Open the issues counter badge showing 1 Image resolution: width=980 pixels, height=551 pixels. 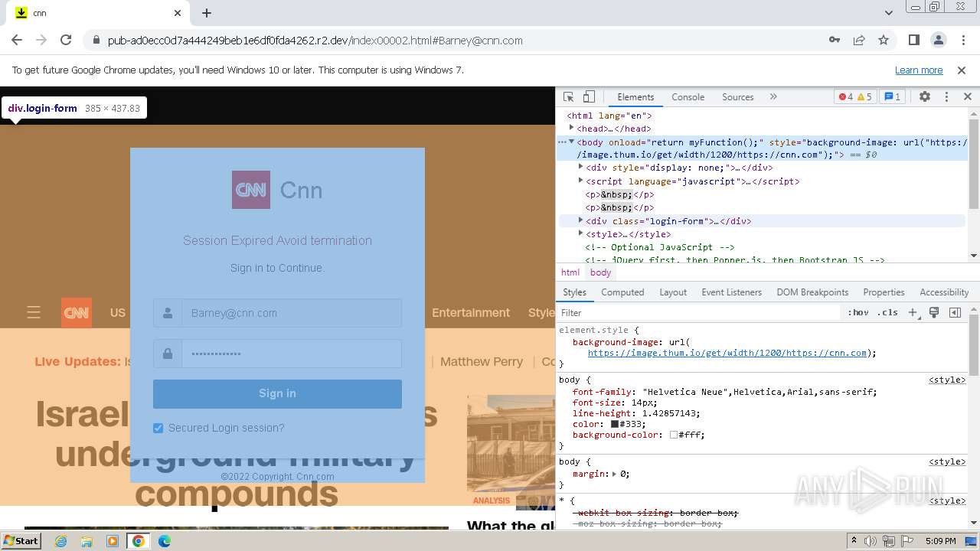pyautogui.click(x=892, y=97)
